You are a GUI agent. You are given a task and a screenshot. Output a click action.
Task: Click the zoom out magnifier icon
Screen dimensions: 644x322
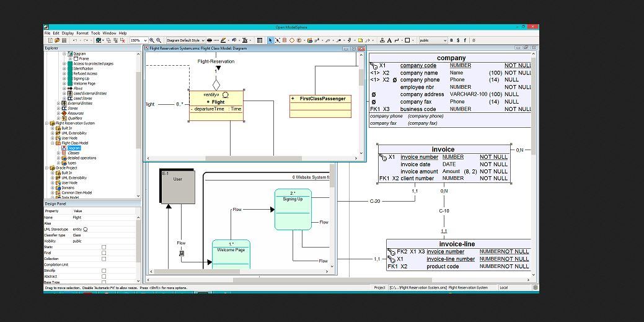(x=159, y=40)
